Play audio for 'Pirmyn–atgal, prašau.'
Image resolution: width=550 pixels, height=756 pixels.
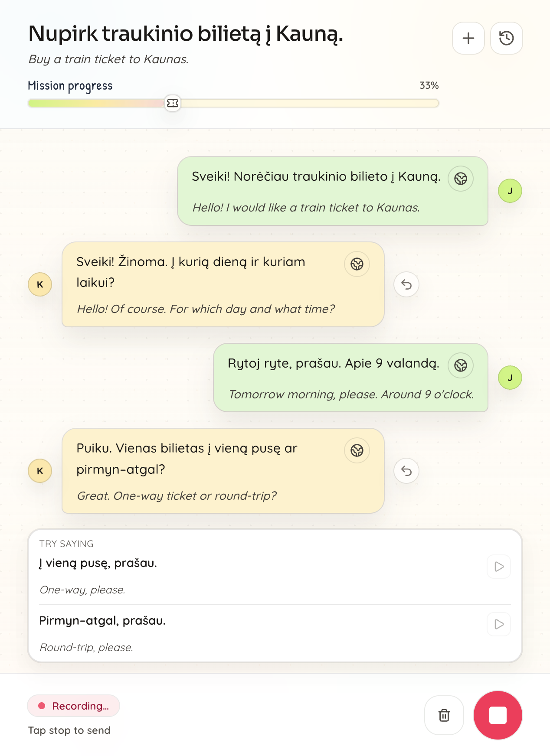click(x=498, y=625)
